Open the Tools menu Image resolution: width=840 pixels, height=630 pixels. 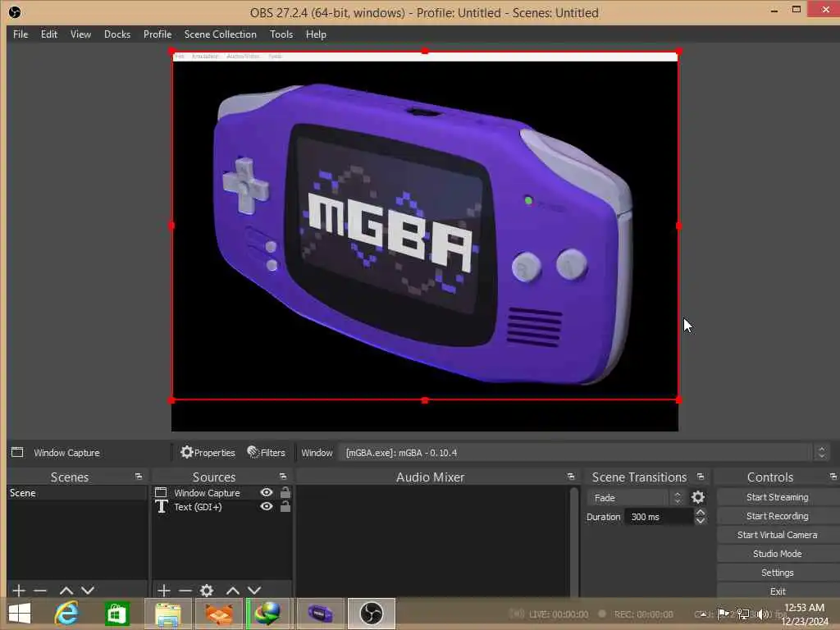click(281, 34)
